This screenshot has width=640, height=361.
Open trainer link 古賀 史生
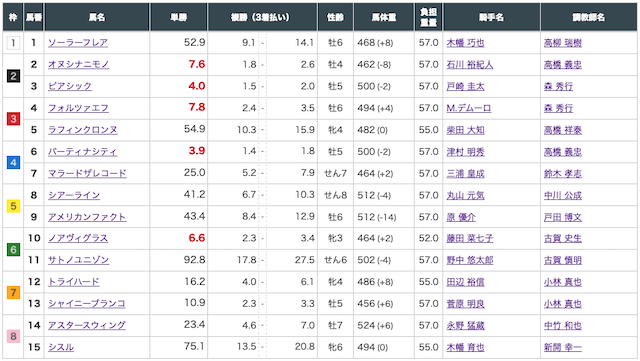tap(563, 238)
